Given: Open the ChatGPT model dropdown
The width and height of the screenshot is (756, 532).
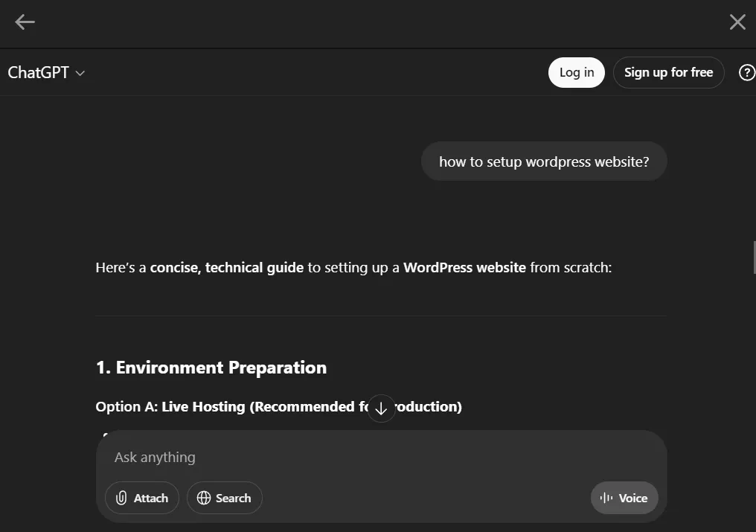Looking at the screenshot, I should click(x=46, y=73).
